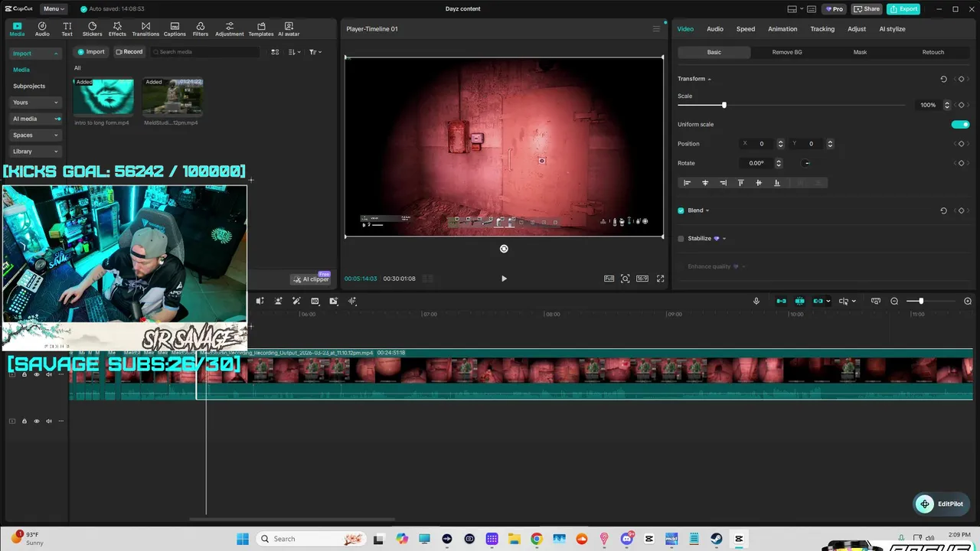
Task: Zoom in the timeline with plus icon
Action: 968,302
